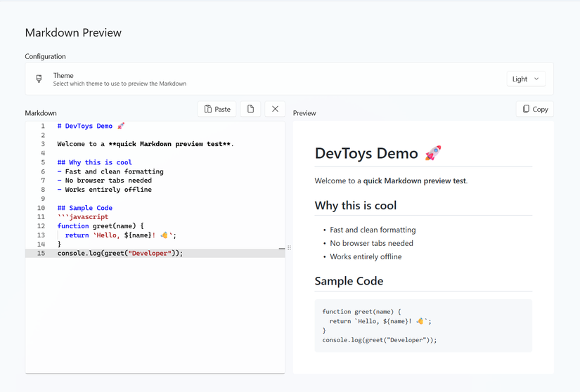Screen dimensions: 580x392
Task: Click line number 15 in the editor gutter
Action: tap(41, 253)
